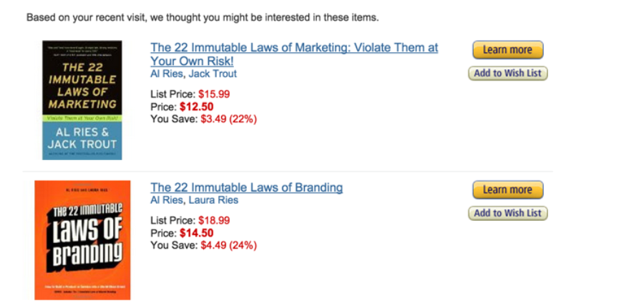The image size is (644, 303).
Task: Add the Branding book to Wish List
Action: pyautogui.click(x=507, y=213)
